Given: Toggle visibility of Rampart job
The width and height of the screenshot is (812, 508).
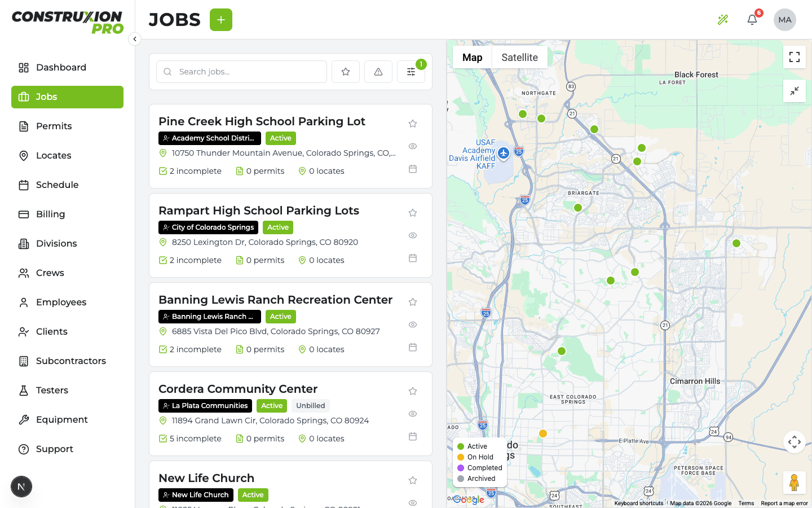Looking at the screenshot, I should click(413, 235).
